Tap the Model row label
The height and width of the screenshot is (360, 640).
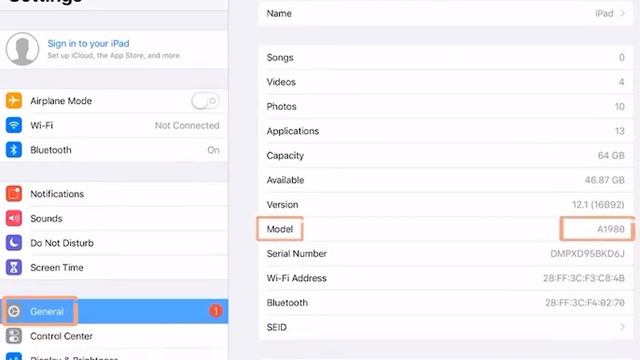280,229
